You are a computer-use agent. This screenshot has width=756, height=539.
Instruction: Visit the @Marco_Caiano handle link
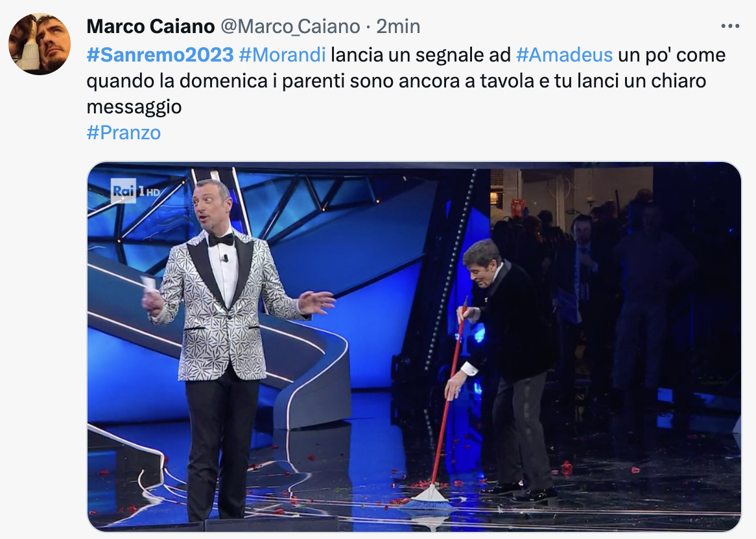pos(290,27)
